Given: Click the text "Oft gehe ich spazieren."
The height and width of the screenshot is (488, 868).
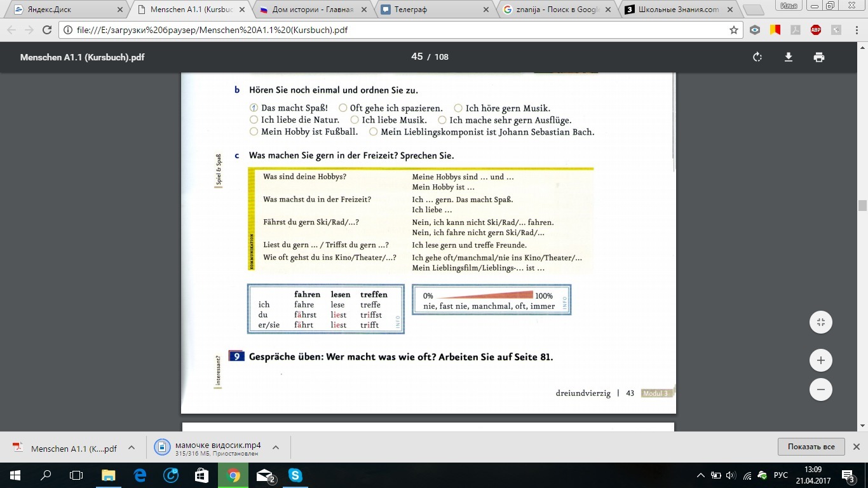Looking at the screenshot, I should click(396, 108).
